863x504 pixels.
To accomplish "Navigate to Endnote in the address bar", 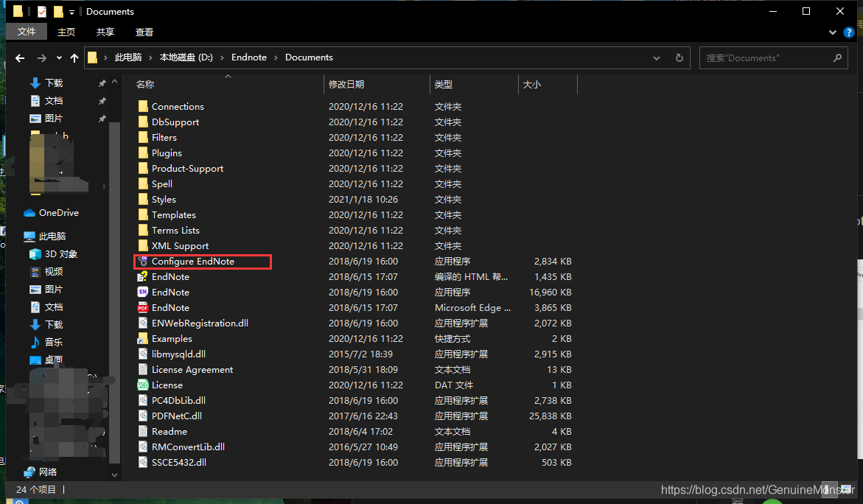I will tap(249, 57).
